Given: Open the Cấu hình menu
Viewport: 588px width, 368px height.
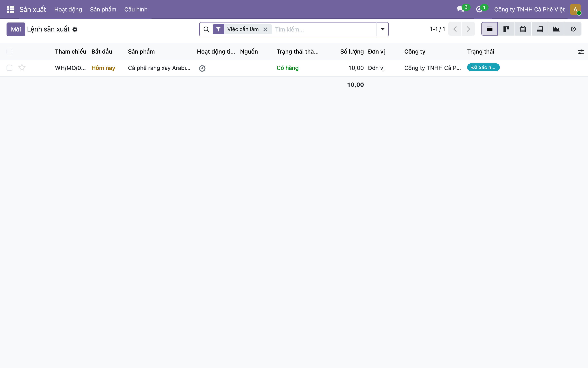Looking at the screenshot, I should (x=136, y=9).
